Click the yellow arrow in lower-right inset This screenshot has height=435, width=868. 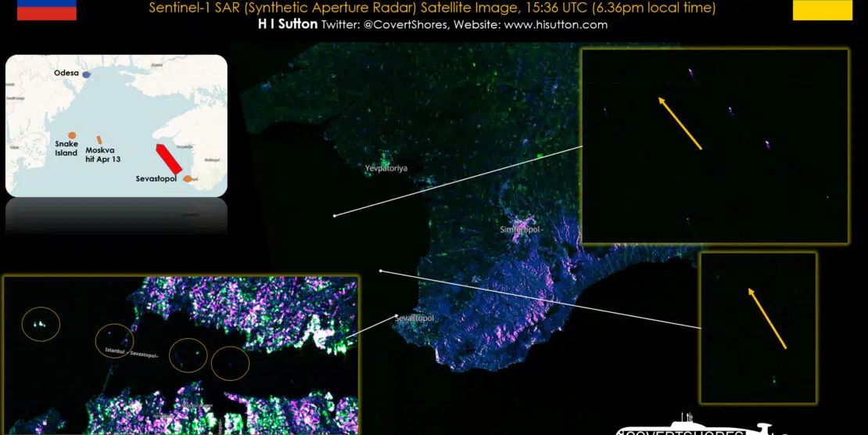point(767,318)
